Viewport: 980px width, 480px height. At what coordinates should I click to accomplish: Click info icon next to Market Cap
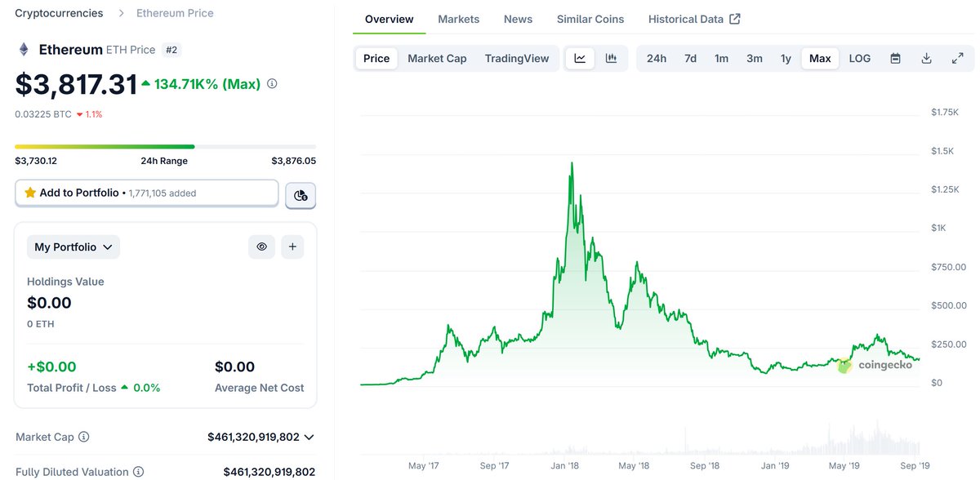[84, 437]
